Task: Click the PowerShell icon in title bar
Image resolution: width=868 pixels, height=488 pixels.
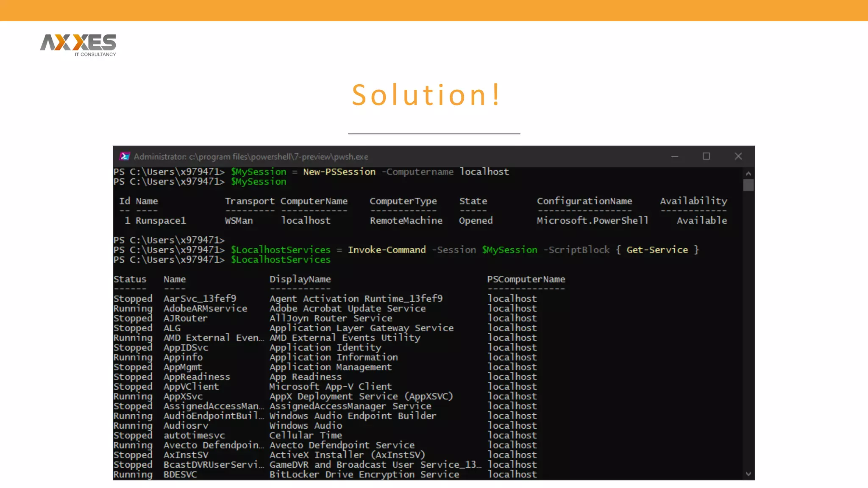Action: click(125, 156)
